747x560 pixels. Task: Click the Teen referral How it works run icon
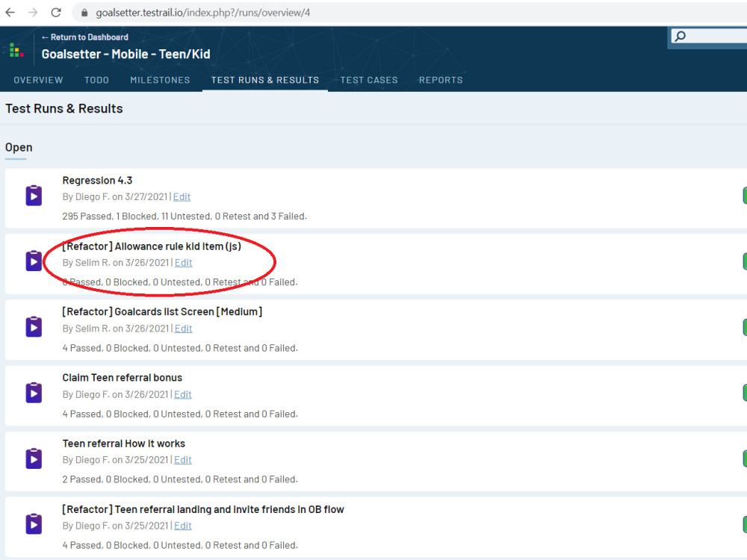[34, 458]
